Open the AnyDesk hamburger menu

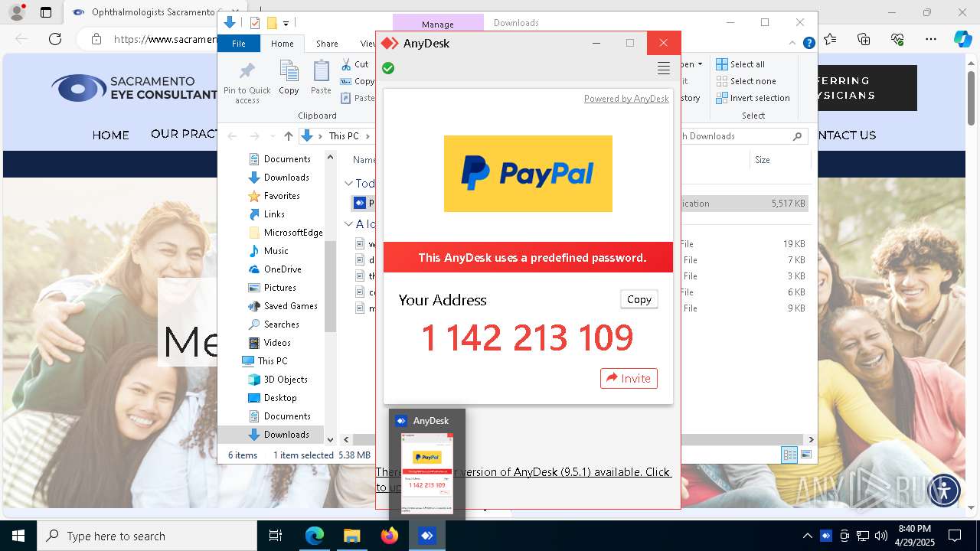(x=664, y=68)
